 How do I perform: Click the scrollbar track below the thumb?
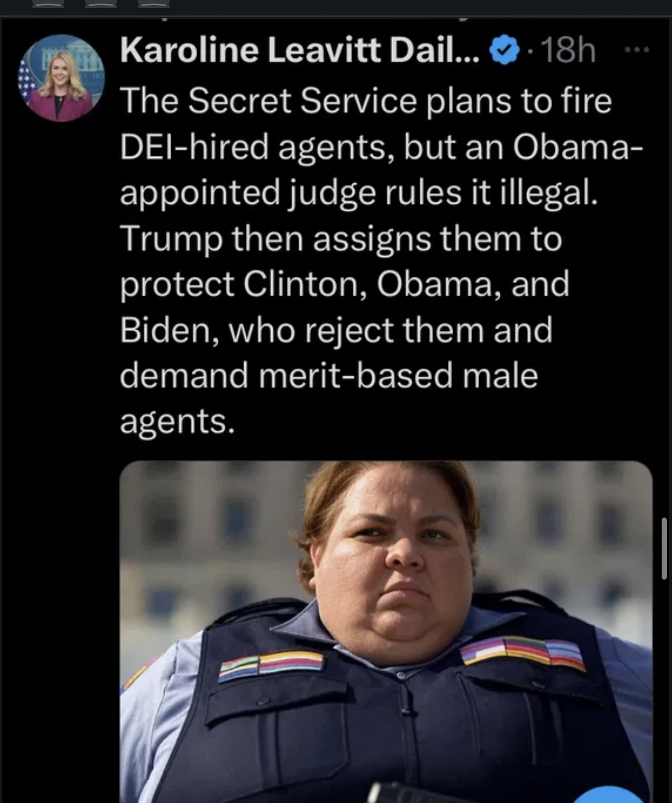tap(665, 689)
